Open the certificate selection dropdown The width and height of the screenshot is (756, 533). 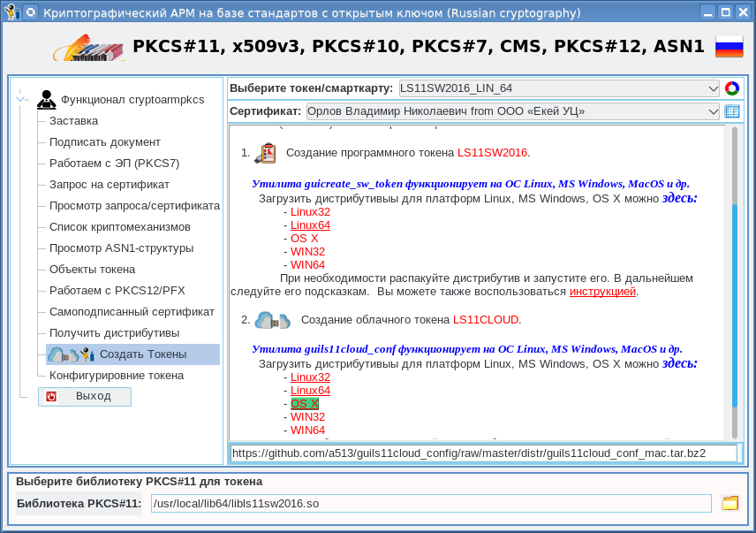[512, 111]
